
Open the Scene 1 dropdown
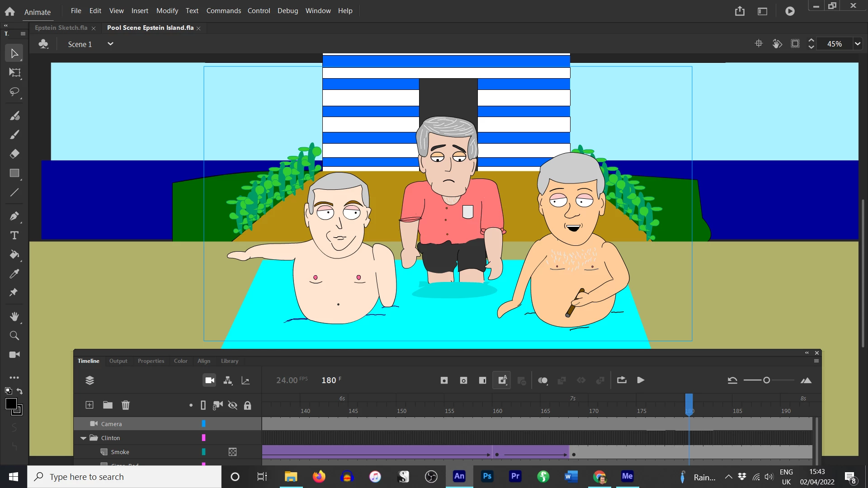(x=110, y=44)
